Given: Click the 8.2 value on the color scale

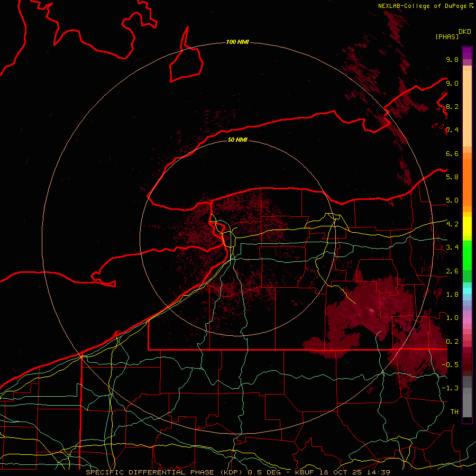Looking at the screenshot, I should (452, 106).
